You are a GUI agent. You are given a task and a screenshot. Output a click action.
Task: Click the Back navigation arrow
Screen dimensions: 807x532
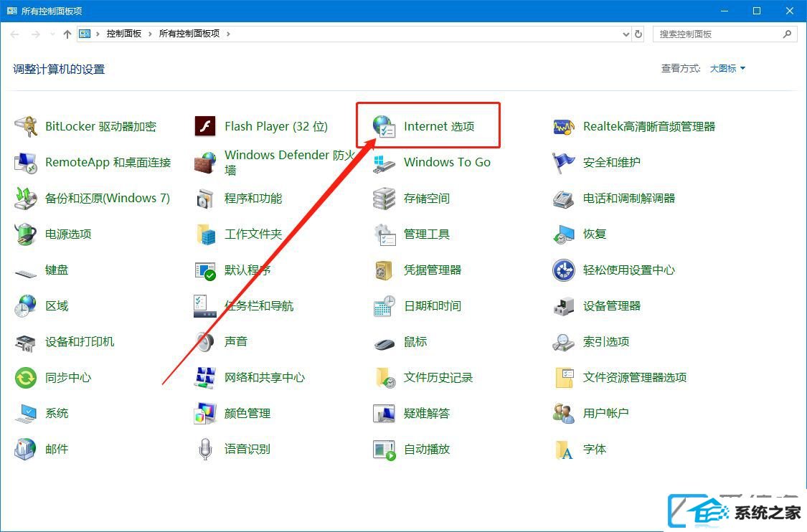[14, 34]
